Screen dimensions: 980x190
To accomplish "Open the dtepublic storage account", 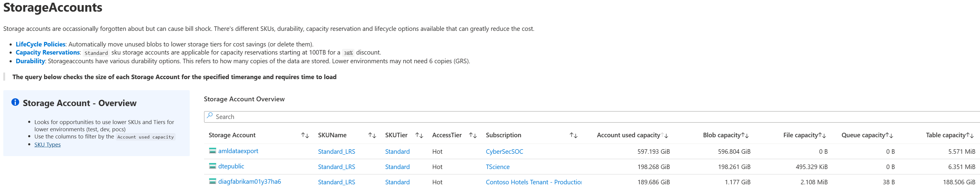I will (x=231, y=166).
